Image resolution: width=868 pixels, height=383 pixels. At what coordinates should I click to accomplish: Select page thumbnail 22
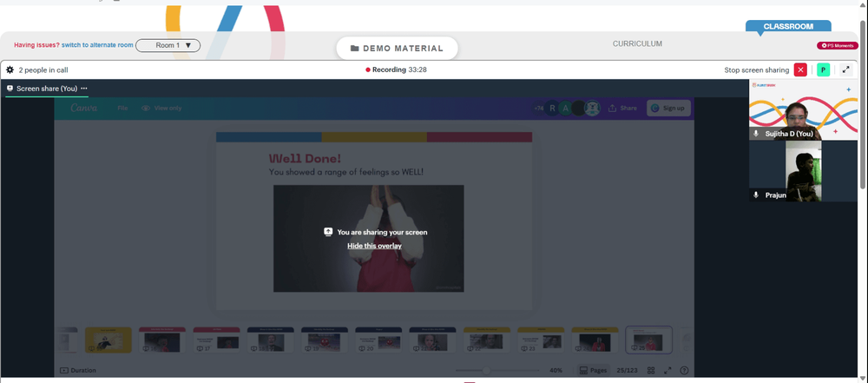(487, 340)
